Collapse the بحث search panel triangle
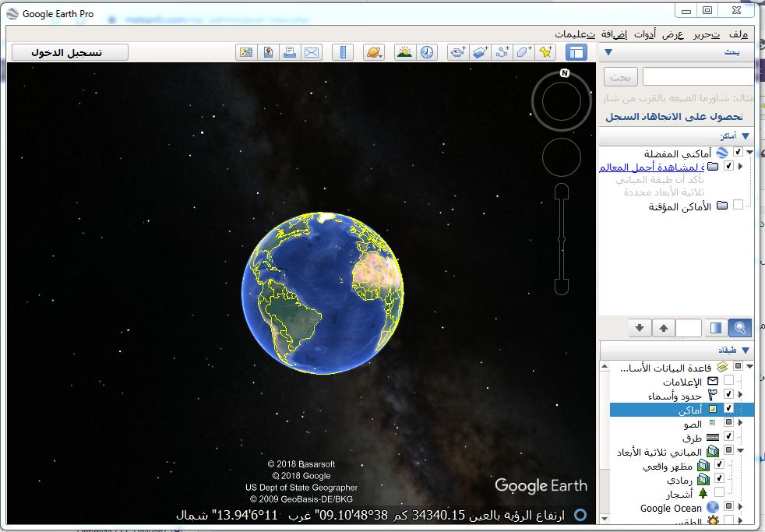Viewport: 765px width, 532px height. (608, 52)
